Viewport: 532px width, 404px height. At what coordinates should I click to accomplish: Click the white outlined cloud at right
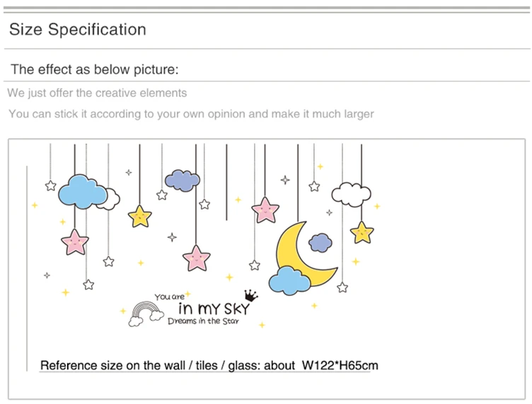coord(352,193)
